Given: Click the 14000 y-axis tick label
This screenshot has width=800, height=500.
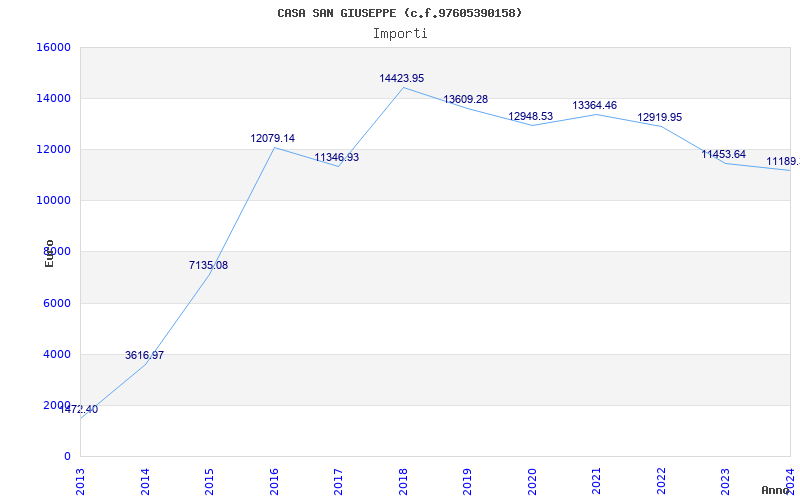Looking at the screenshot, I should (x=53, y=98).
